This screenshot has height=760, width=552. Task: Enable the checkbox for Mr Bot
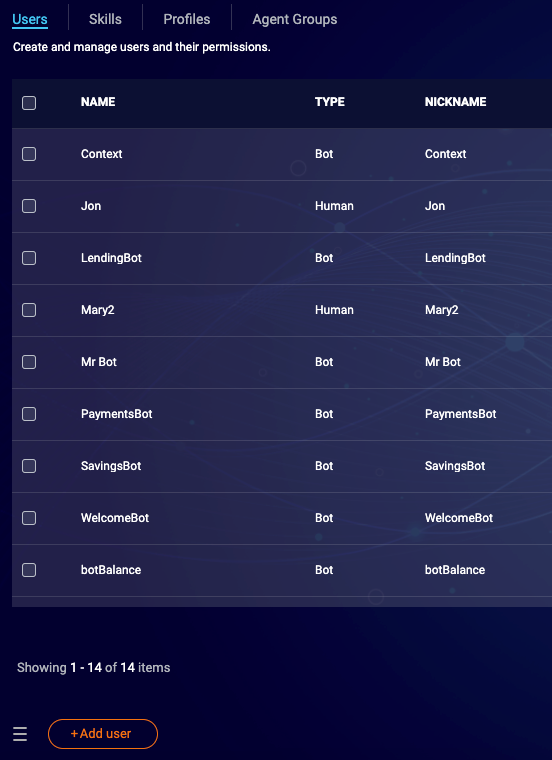(x=29, y=362)
